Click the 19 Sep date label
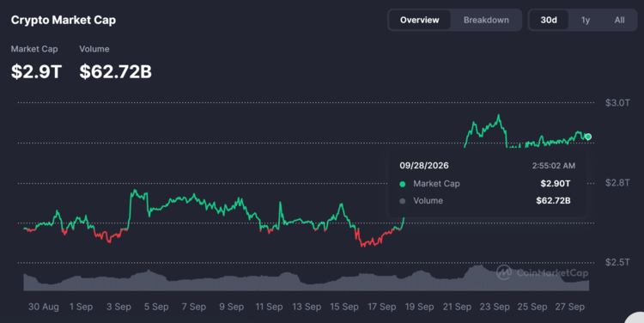Image resolution: width=644 pixels, height=323 pixels. (x=419, y=307)
